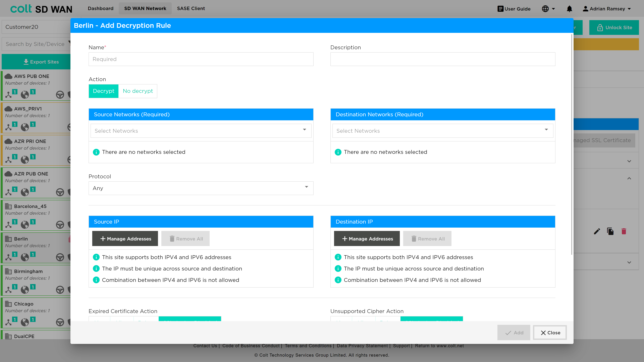
Task: Open the Code of Business Conduct link
Action: point(251,346)
